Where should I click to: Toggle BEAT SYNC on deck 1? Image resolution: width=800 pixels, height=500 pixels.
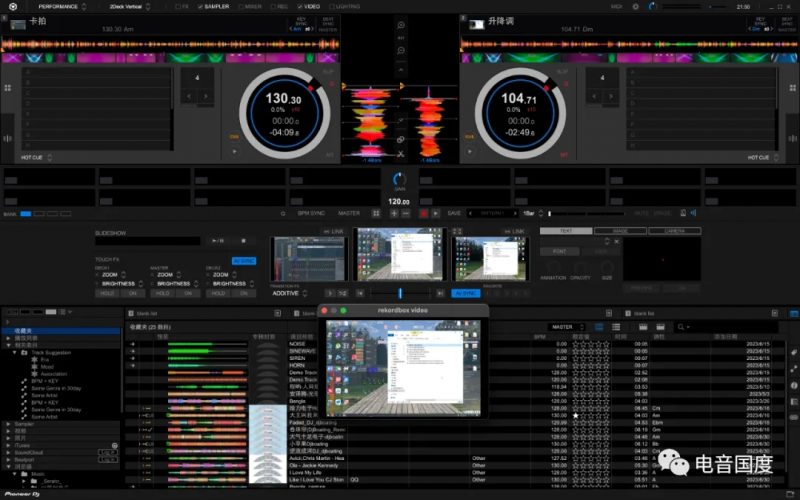328,21
